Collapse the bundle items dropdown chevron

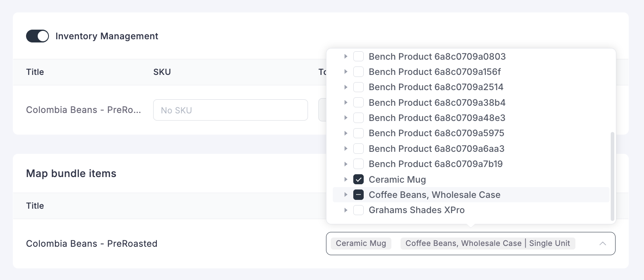pyautogui.click(x=603, y=244)
